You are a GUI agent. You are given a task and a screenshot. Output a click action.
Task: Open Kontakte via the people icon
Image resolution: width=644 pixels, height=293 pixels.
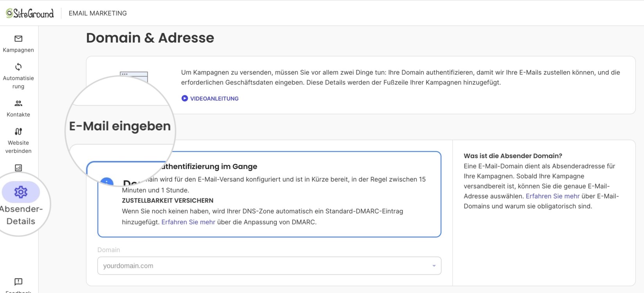click(18, 103)
